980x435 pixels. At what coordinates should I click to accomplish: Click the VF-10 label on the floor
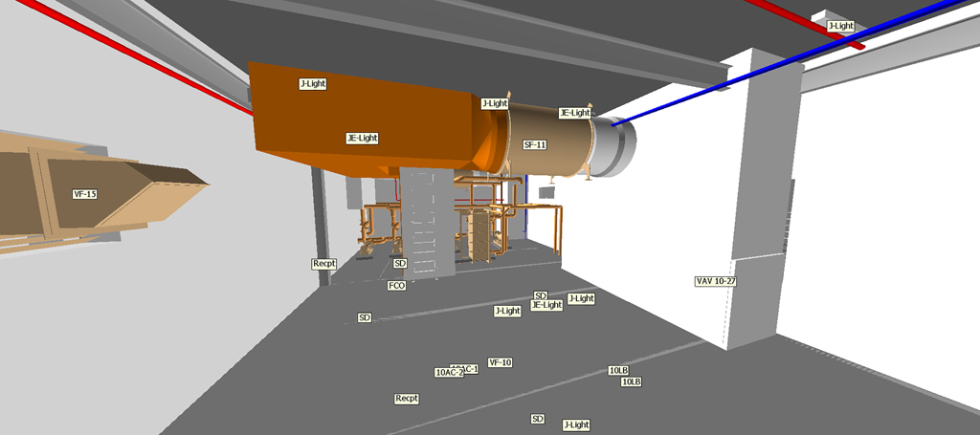tap(500, 362)
